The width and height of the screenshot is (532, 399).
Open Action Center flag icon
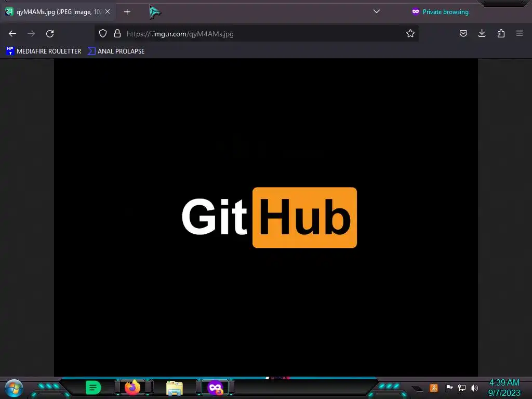coord(449,388)
